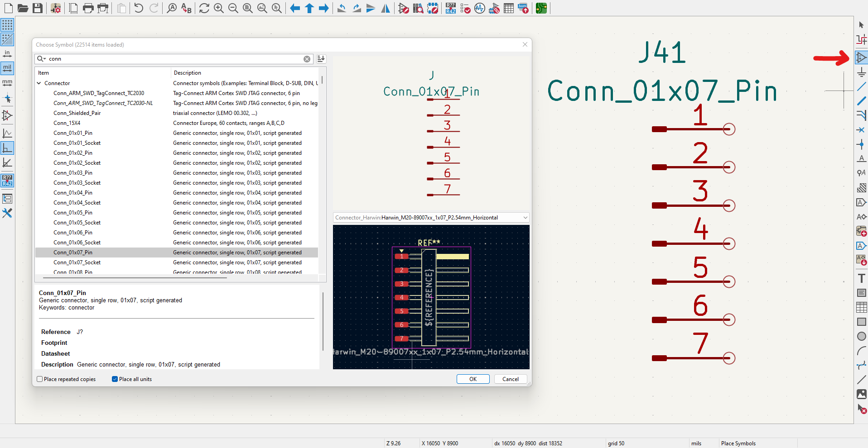Mirror selection horizontally

coord(386,8)
